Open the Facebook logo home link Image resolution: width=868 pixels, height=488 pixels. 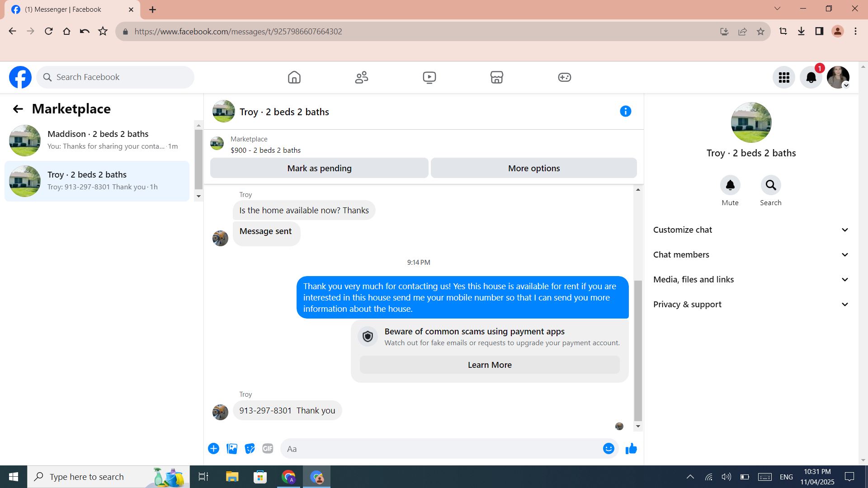pos(20,77)
